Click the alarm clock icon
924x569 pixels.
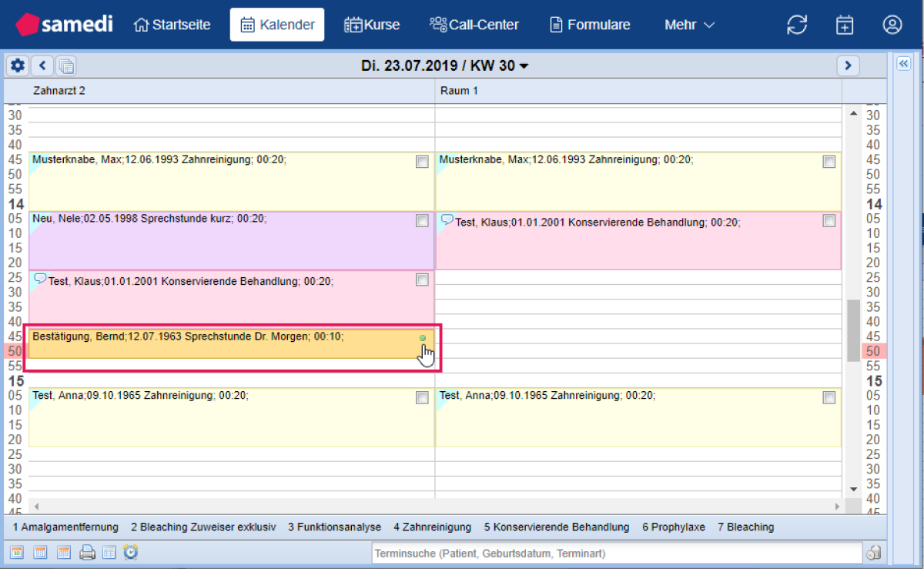pyautogui.click(x=131, y=552)
